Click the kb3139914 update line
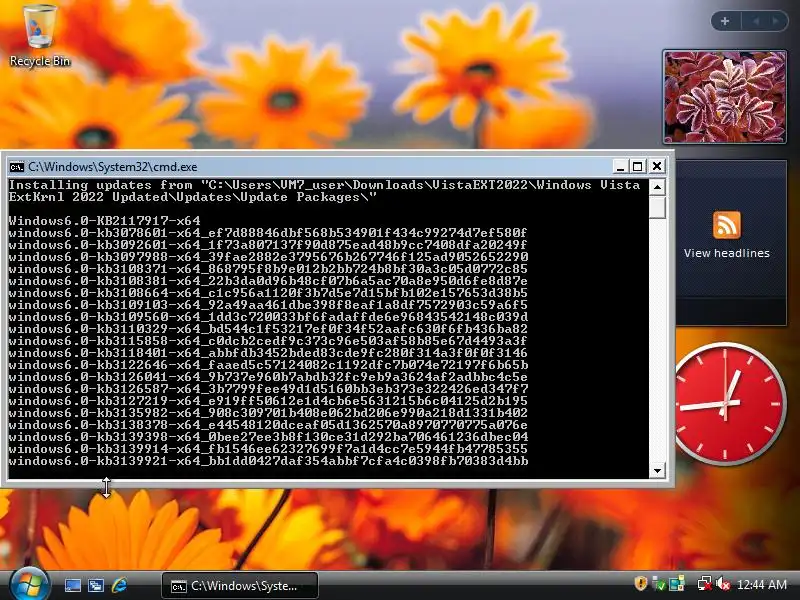This screenshot has height=600, width=800. point(268,449)
